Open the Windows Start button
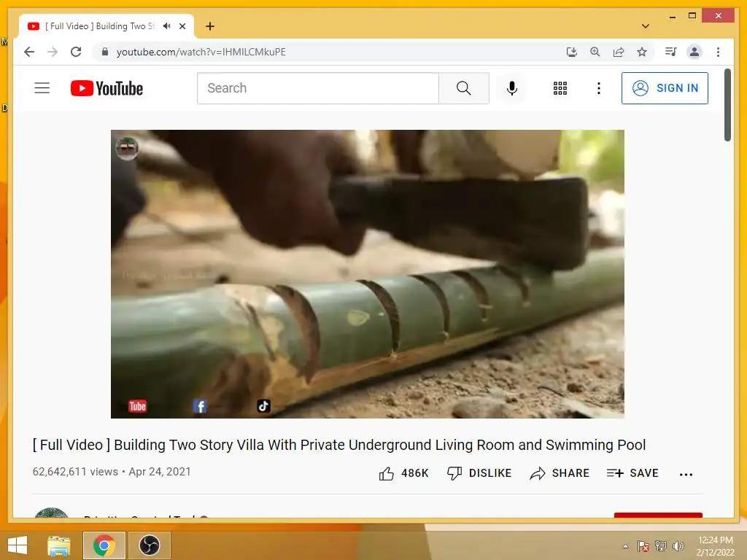This screenshot has height=560, width=747. (18, 545)
